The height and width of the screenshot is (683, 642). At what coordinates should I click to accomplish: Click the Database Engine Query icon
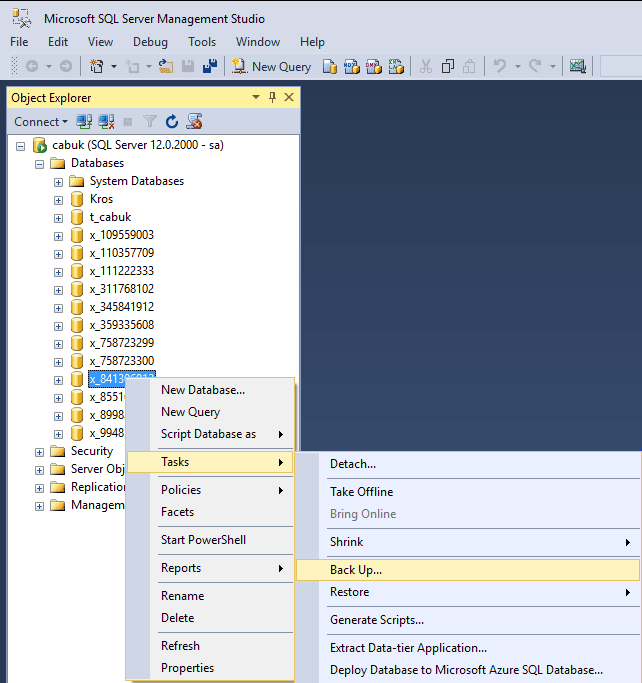pos(329,67)
